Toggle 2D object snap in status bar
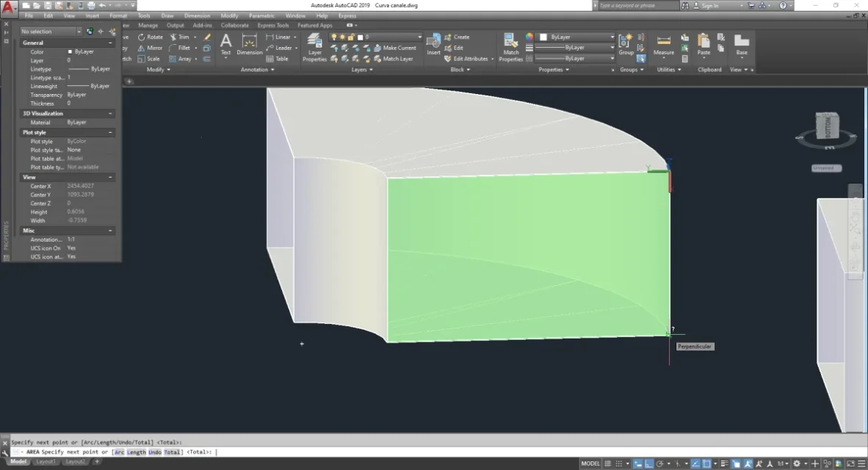Viewport: 868px width, 470px height. coord(706,463)
